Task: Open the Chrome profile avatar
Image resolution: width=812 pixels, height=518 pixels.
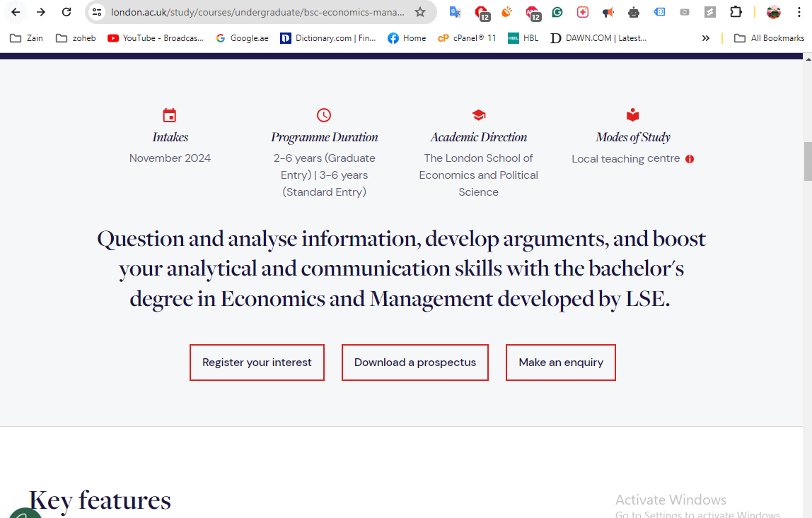Action: 774,12
